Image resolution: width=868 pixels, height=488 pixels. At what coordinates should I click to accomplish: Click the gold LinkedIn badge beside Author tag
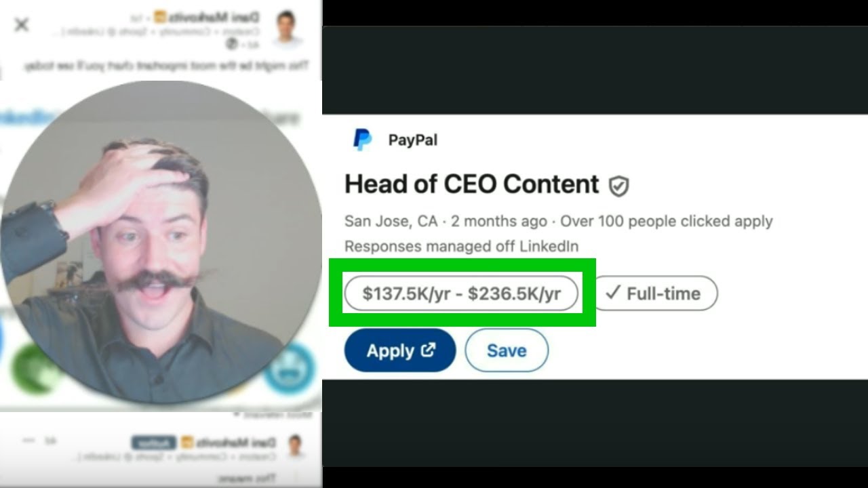click(x=187, y=443)
